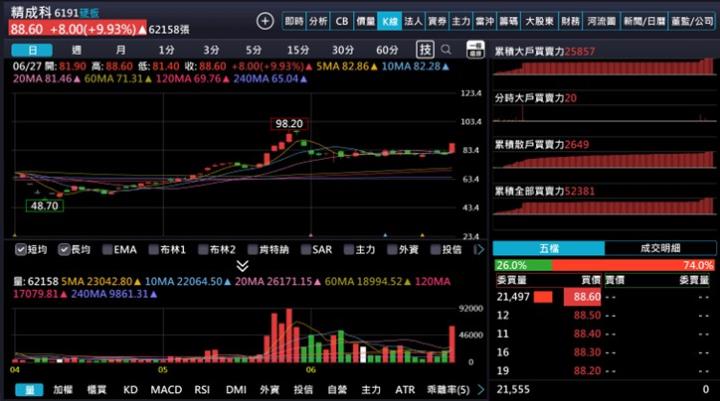The height and width of the screenshot is (401, 720).
Task: Select the 乖離率(5) indicator tab
Action: (448, 390)
